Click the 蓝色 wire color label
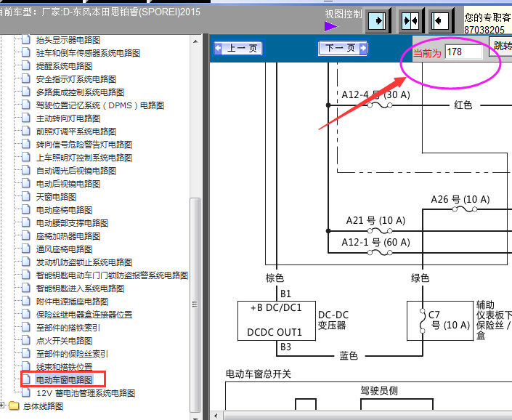This screenshot has height=420, width=512. click(349, 355)
